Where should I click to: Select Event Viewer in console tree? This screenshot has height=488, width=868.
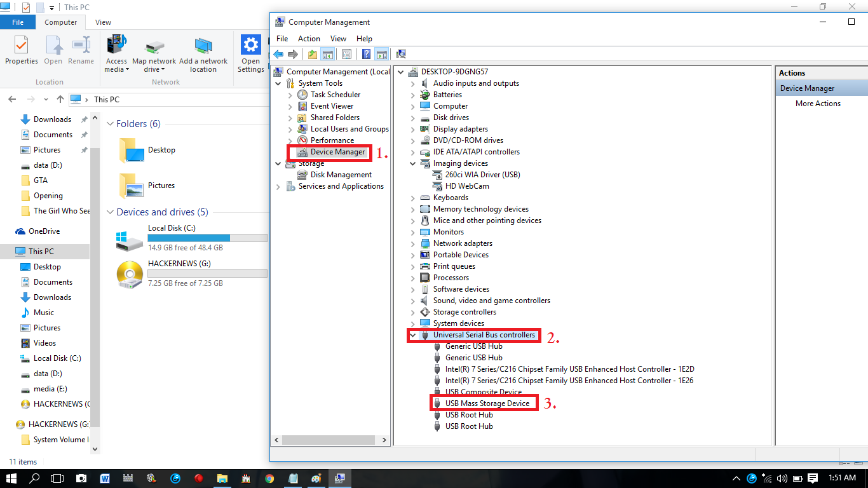332,106
